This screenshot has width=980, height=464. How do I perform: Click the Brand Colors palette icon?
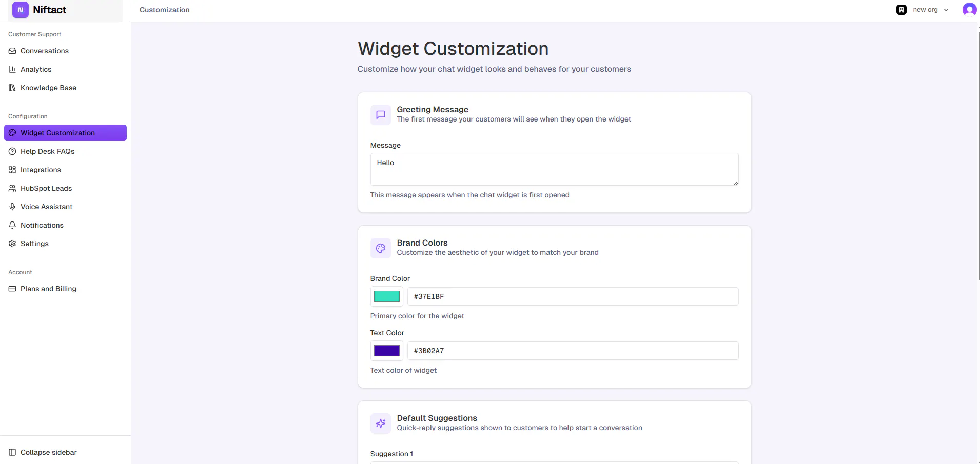point(381,248)
